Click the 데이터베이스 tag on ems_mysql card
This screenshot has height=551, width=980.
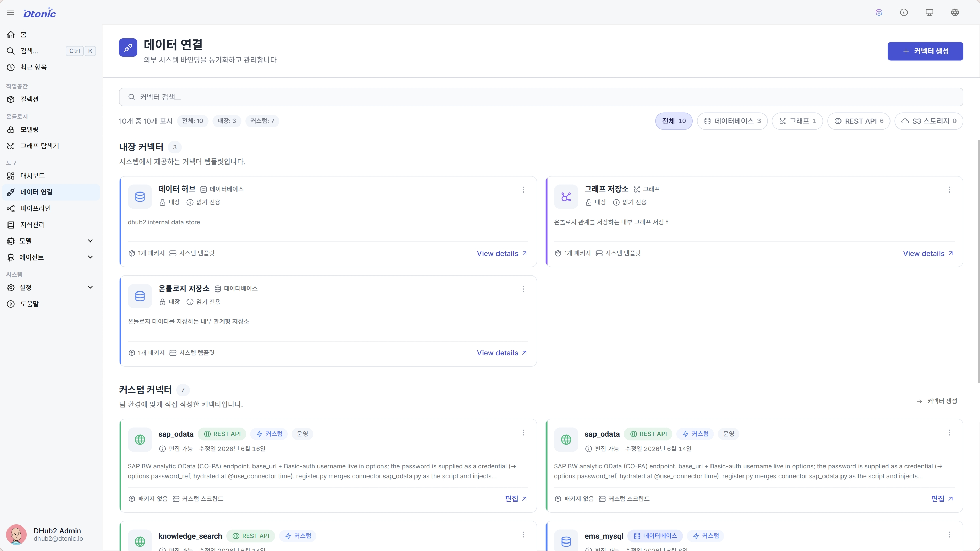tap(655, 536)
